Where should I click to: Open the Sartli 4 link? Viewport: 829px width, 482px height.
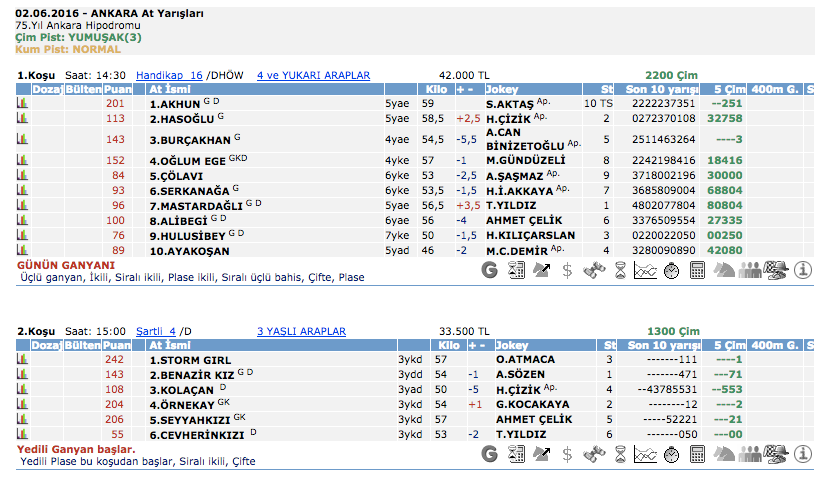tap(155, 331)
